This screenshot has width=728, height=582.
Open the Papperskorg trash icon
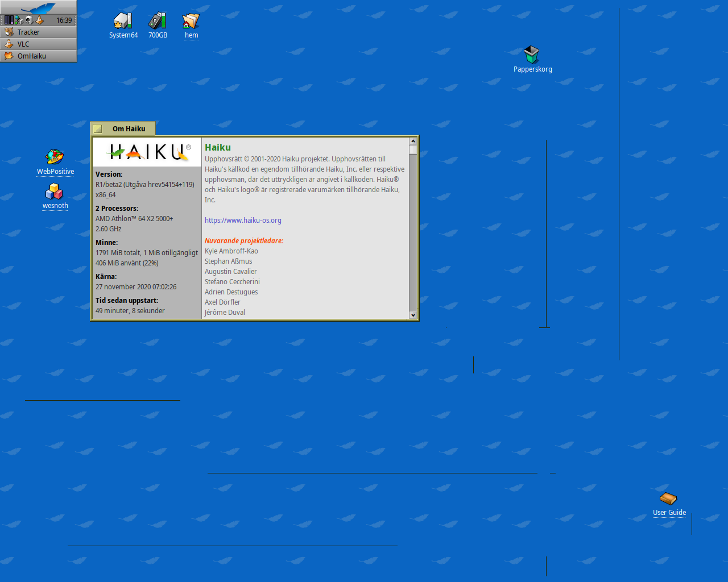pos(532,55)
